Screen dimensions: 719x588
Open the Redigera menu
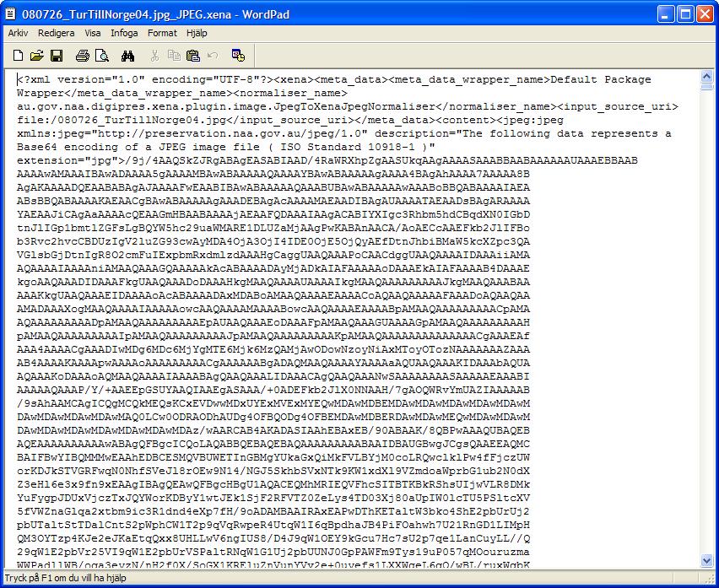click(57, 33)
